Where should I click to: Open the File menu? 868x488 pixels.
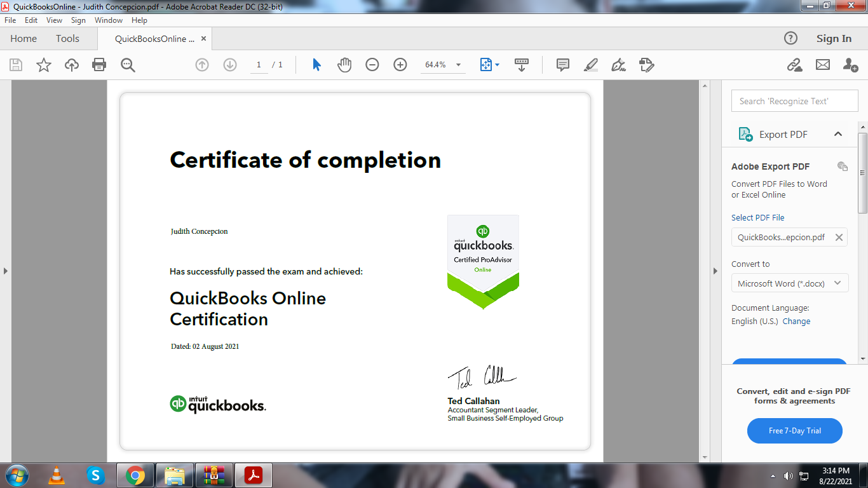pos(10,20)
